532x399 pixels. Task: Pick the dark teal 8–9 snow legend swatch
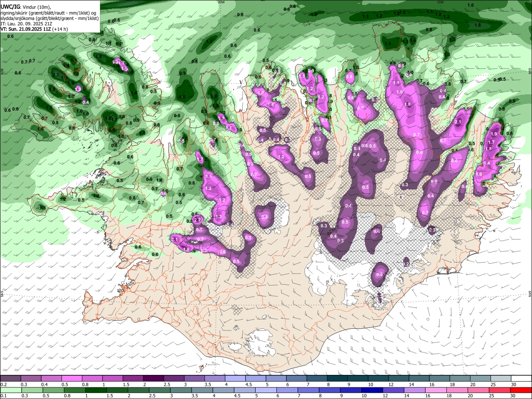[x=337, y=378]
